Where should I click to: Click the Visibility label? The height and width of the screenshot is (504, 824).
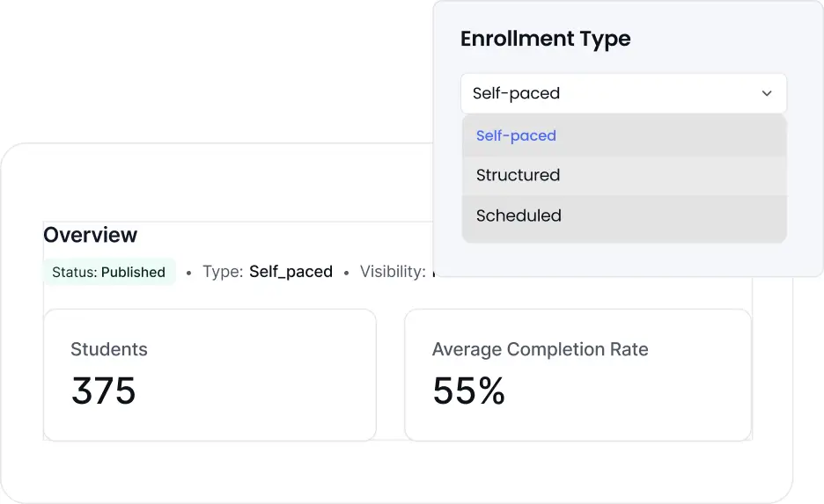click(x=393, y=272)
